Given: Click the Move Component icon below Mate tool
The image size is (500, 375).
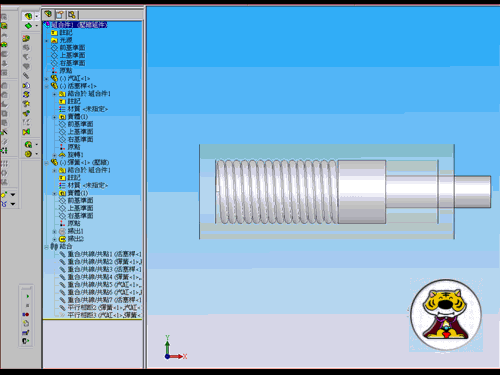Looking at the screenshot, I should point(26,85).
